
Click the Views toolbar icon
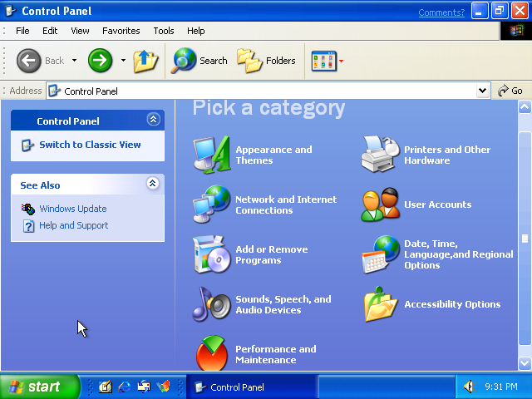[x=324, y=61]
